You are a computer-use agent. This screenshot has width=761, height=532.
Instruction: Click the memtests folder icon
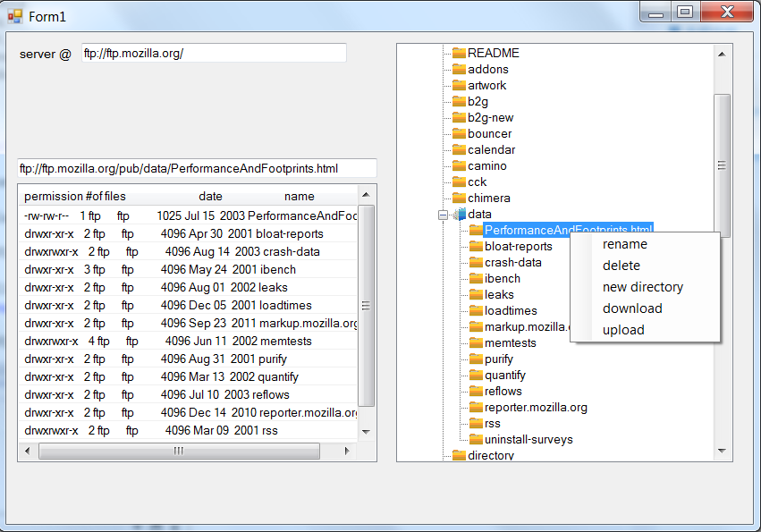coord(476,342)
